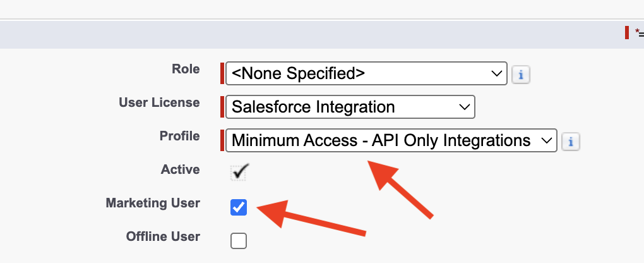
Task: Click the Role field label
Action: point(186,69)
